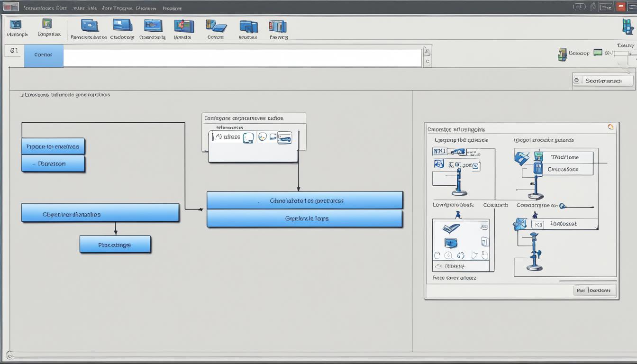Click the blue card icon below the checkmark
The height and width of the screenshot is (364, 637).
pyautogui.click(x=451, y=243)
